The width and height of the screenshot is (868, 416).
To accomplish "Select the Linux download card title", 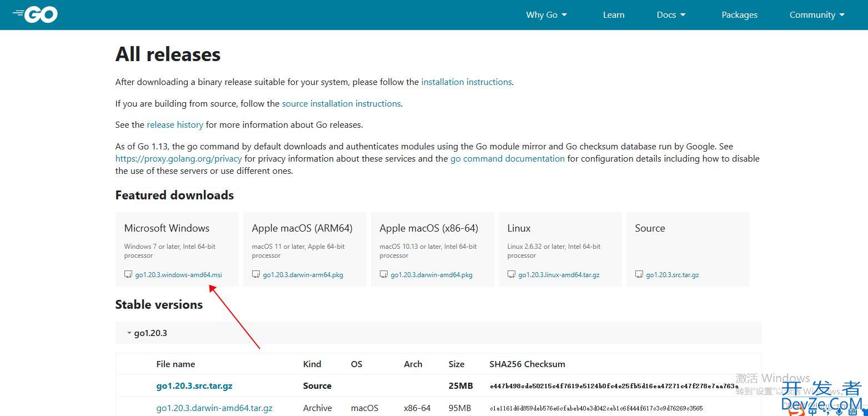I will click(519, 228).
